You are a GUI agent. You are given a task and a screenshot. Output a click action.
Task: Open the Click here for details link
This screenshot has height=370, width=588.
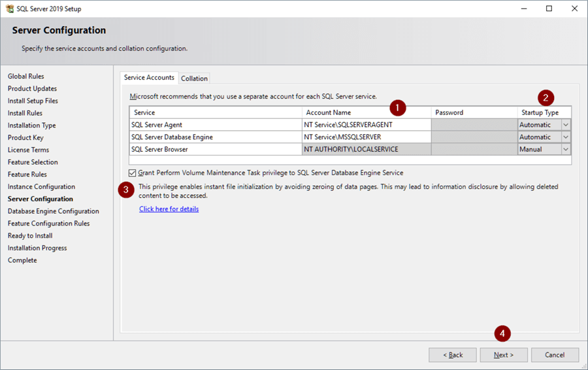[x=169, y=209]
